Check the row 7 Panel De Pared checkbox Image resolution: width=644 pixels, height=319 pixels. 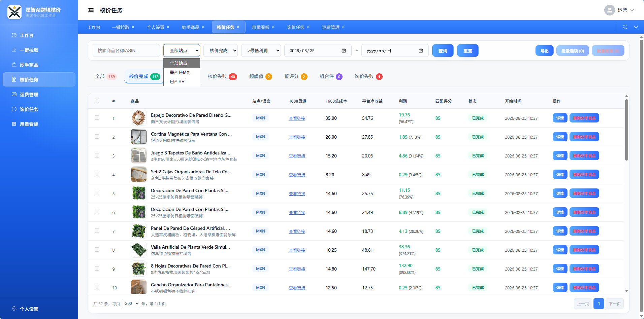coord(97,231)
